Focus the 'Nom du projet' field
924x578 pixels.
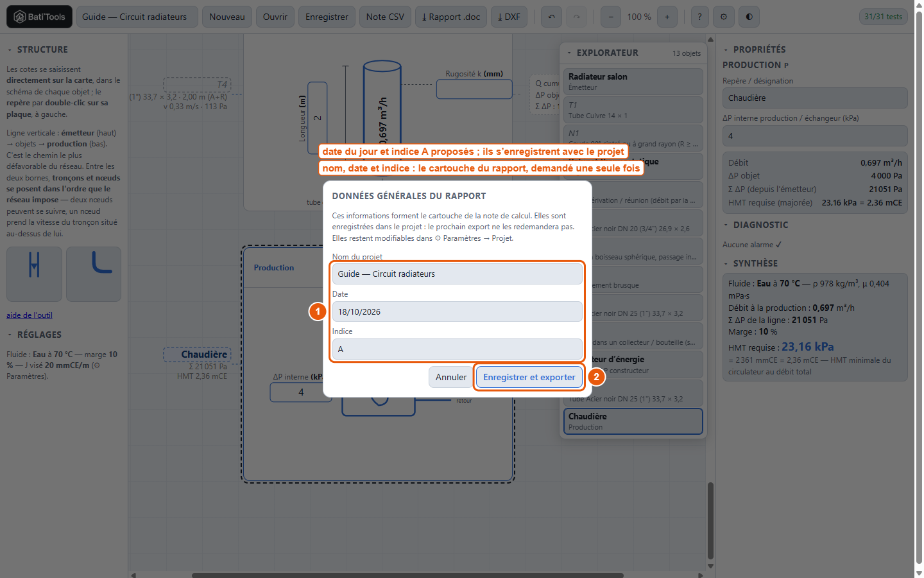458,274
